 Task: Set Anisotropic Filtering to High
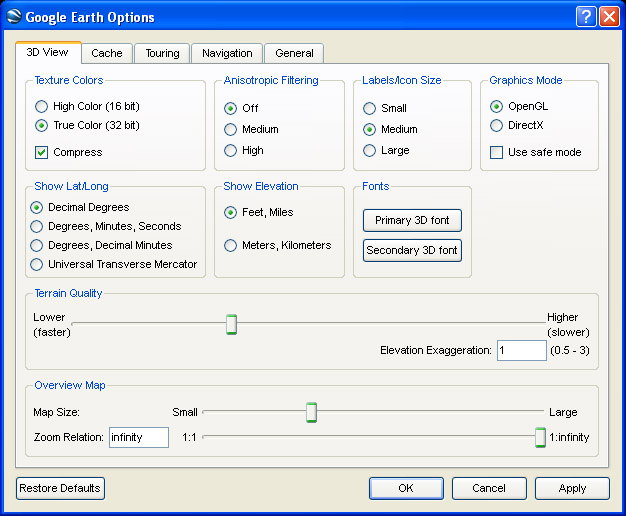coord(231,150)
